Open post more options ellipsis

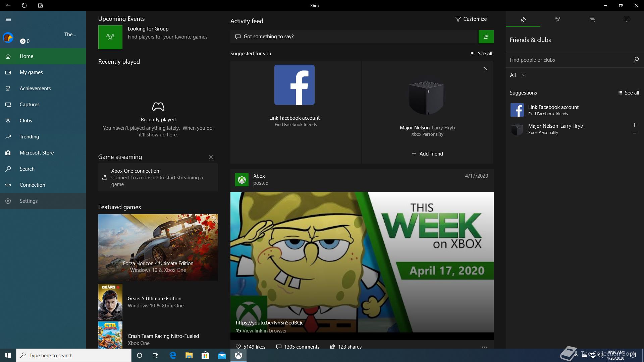[484, 347]
